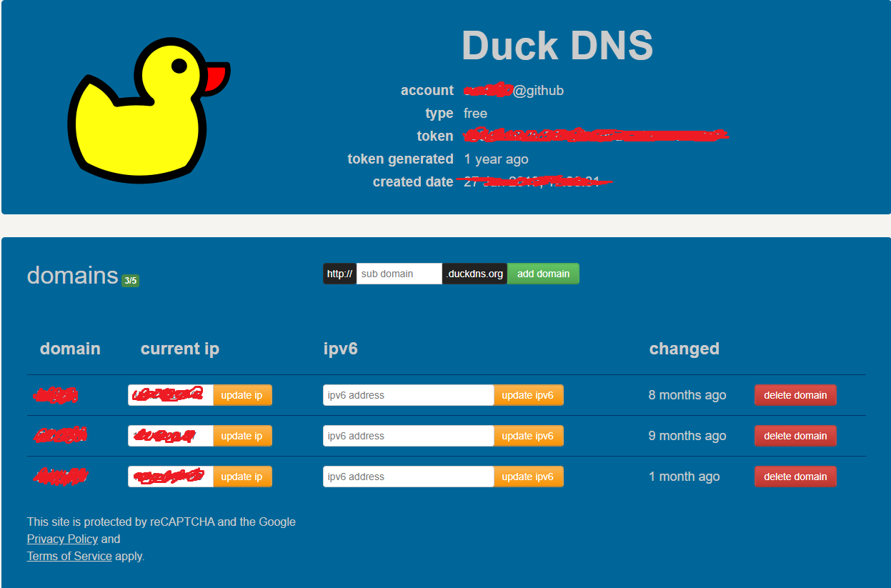Update ipv6 for the 9 months ago domain
The height and width of the screenshot is (588, 891).
pyautogui.click(x=528, y=436)
